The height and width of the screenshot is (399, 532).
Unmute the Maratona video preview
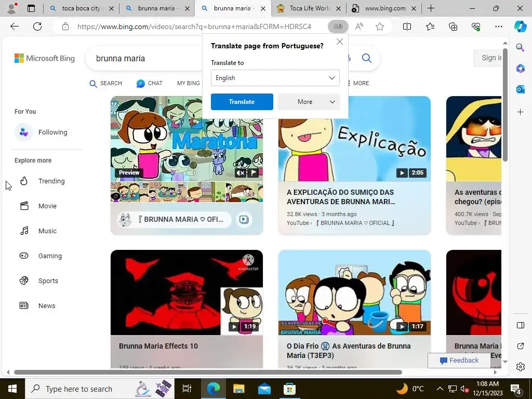(x=241, y=173)
